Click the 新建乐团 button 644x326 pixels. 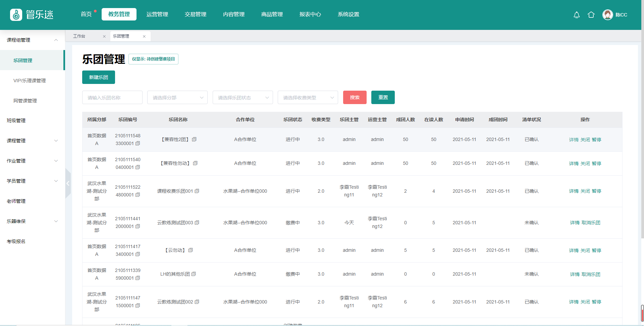(x=98, y=77)
